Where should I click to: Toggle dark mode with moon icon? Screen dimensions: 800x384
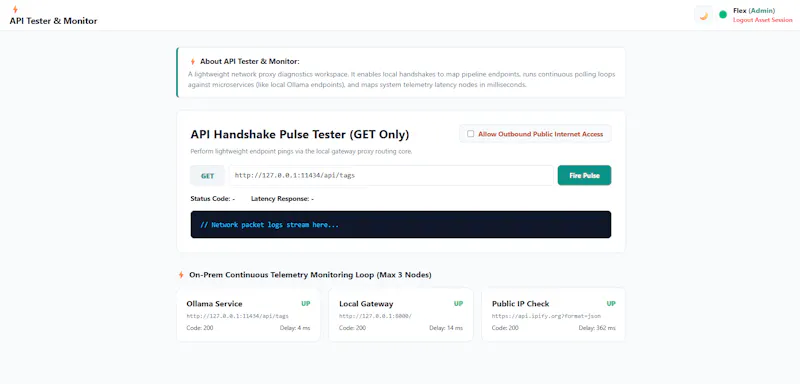point(704,15)
